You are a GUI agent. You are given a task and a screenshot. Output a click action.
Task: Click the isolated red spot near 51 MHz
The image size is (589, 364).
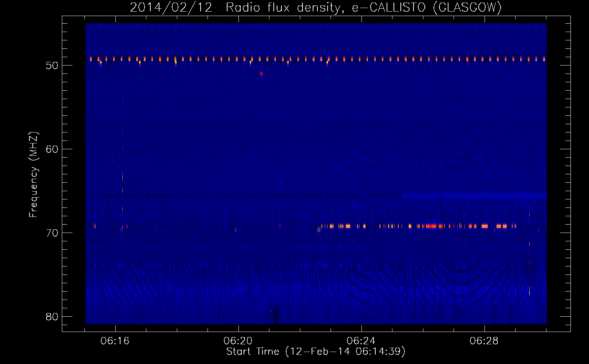(x=261, y=74)
